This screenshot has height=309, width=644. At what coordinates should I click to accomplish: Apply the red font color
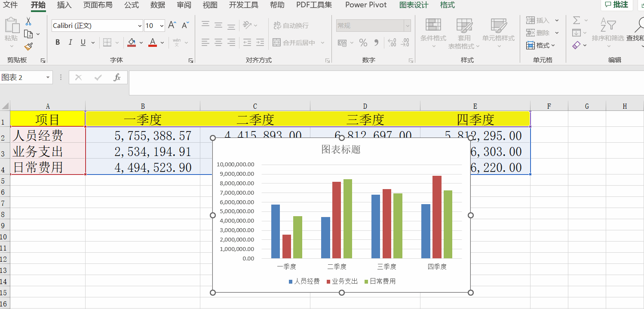pyautogui.click(x=152, y=42)
